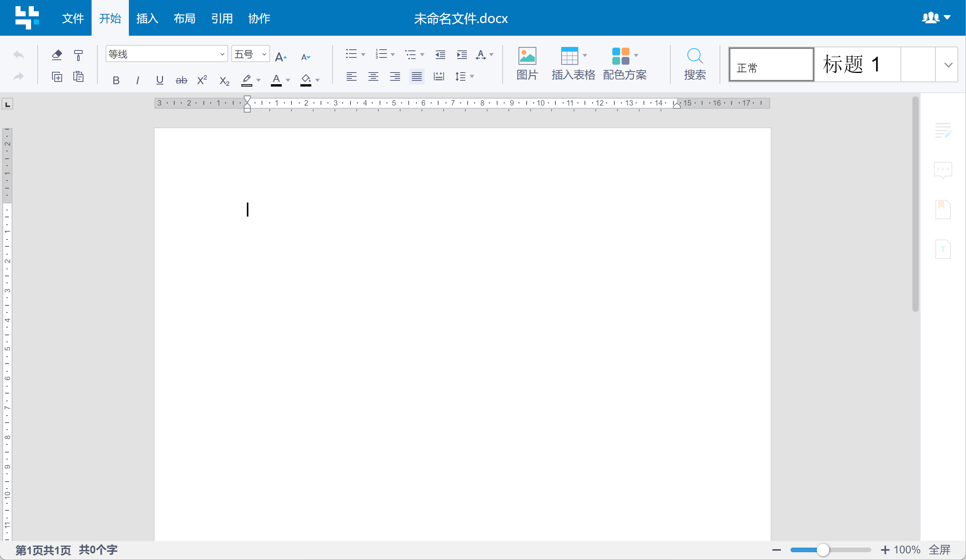
Task: Click the clear formatting eraser icon
Action: [57, 55]
